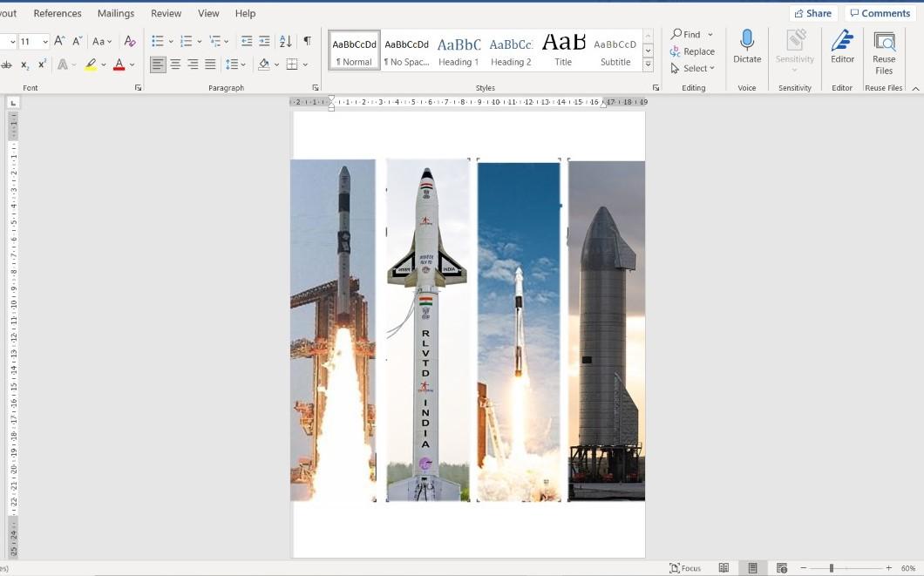Collapse the ribbon
The height and width of the screenshot is (576, 924).
click(x=916, y=88)
